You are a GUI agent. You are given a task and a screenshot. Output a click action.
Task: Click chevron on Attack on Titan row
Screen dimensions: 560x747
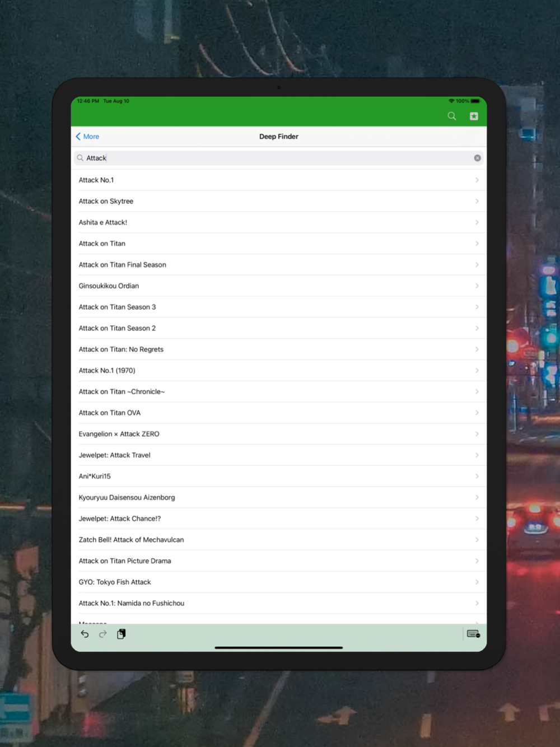477,244
